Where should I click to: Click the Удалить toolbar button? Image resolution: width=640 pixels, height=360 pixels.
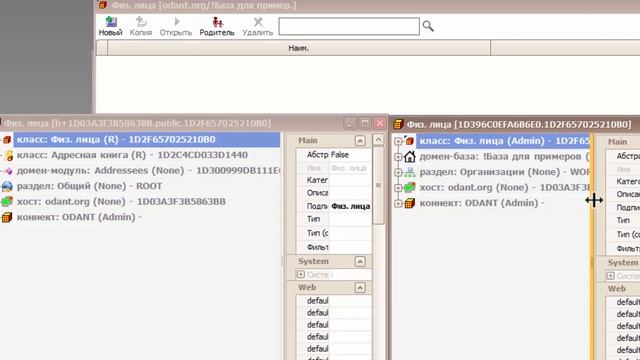258,26
